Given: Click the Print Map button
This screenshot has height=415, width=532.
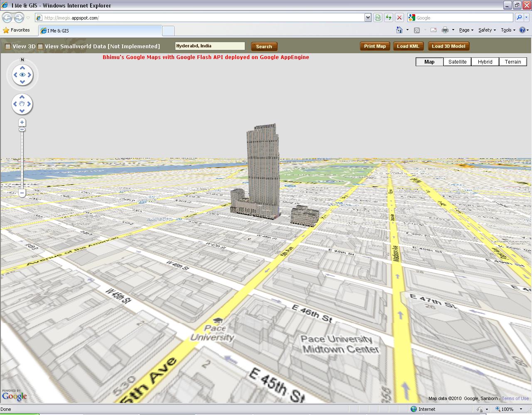Looking at the screenshot, I should click(x=375, y=46).
